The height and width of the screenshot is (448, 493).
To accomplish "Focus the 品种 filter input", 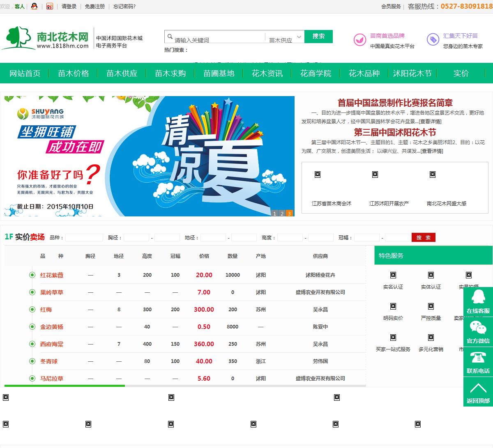I will click(84, 237).
